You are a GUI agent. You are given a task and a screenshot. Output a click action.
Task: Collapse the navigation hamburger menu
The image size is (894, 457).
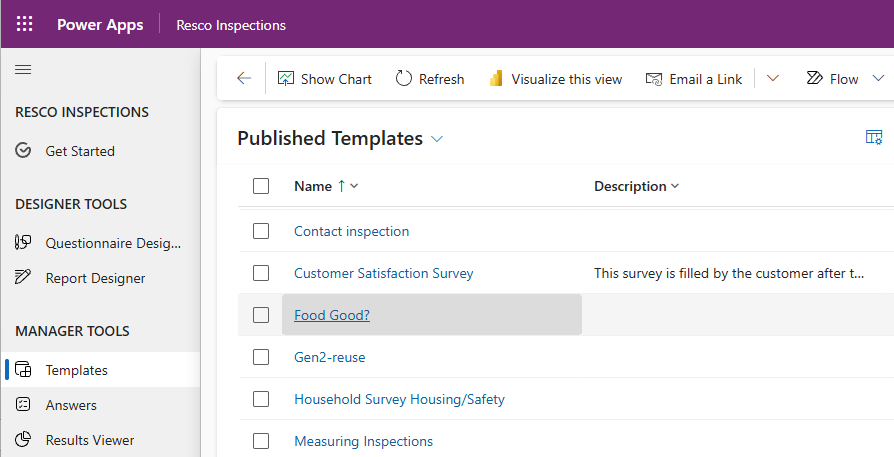click(23, 69)
